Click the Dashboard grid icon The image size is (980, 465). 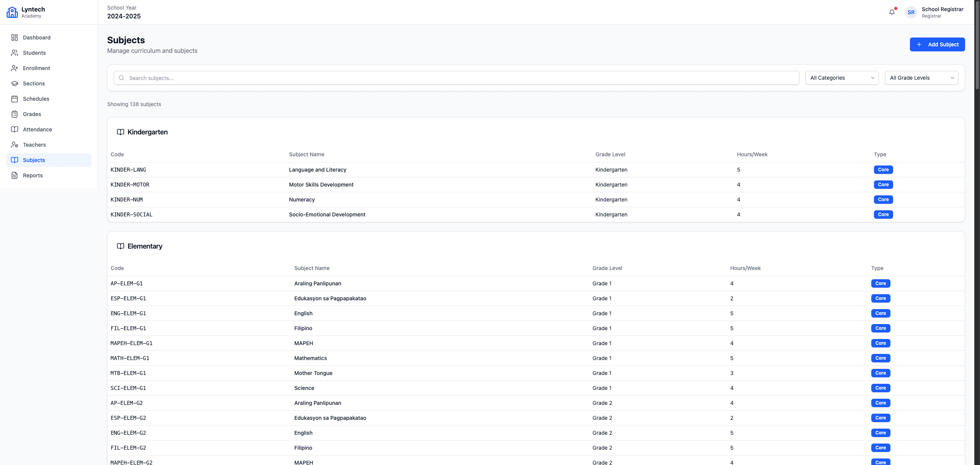15,38
